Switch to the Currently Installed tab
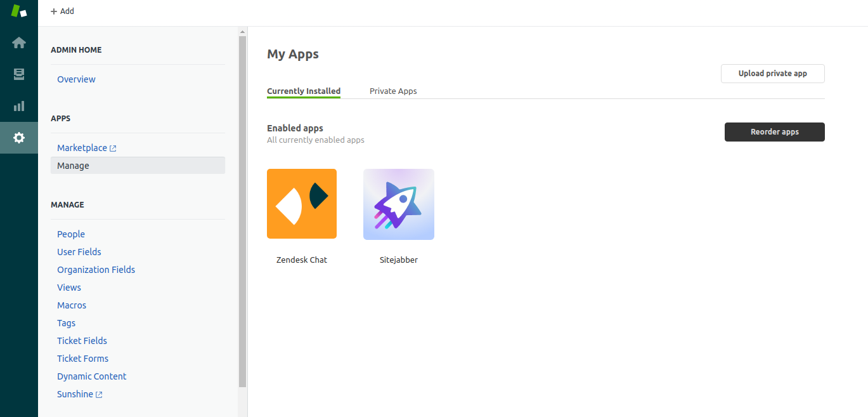Image resolution: width=868 pixels, height=417 pixels. point(304,91)
